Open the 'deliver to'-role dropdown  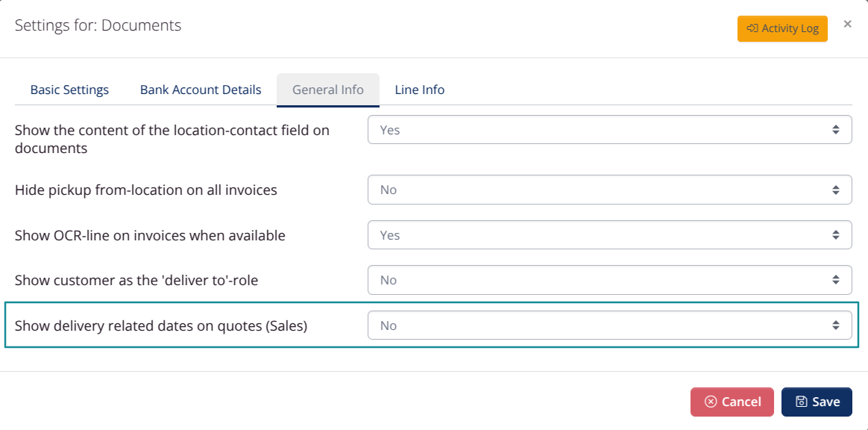coord(608,280)
